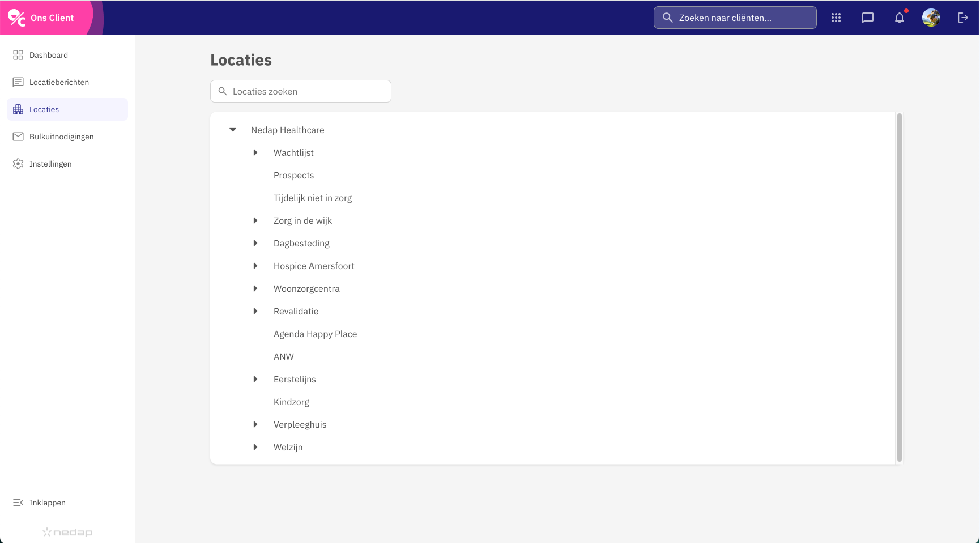Expand the Eerstelijns node
980x545 pixels.
255,379
